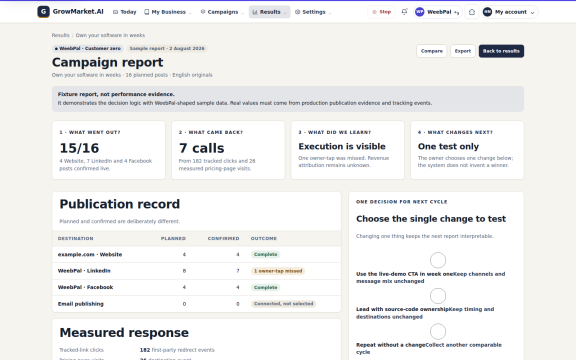
Task: Click the 'What went out?' 15/16 card
Action: (109, 150)
